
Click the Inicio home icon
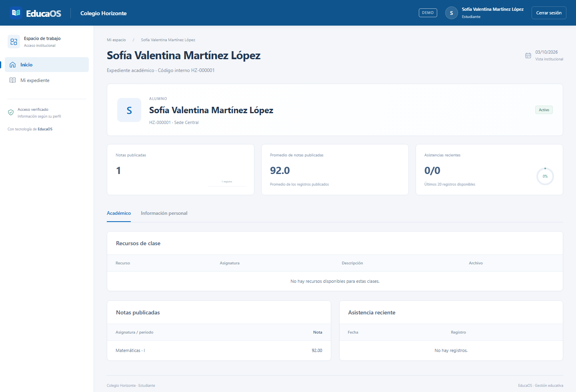pyautogui.click(x=12, y=65)
